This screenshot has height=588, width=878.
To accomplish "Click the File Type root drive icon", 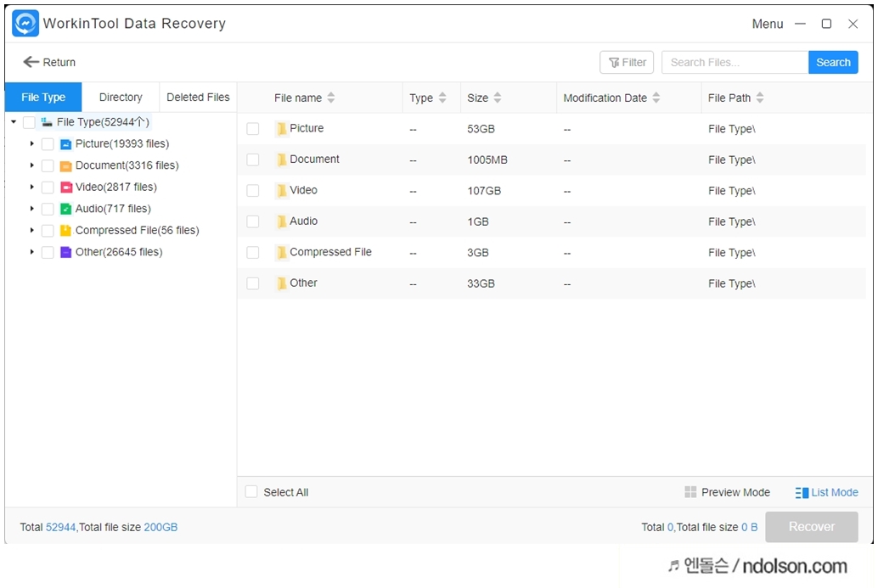I will pyautogui.click(x=47, y=122).
